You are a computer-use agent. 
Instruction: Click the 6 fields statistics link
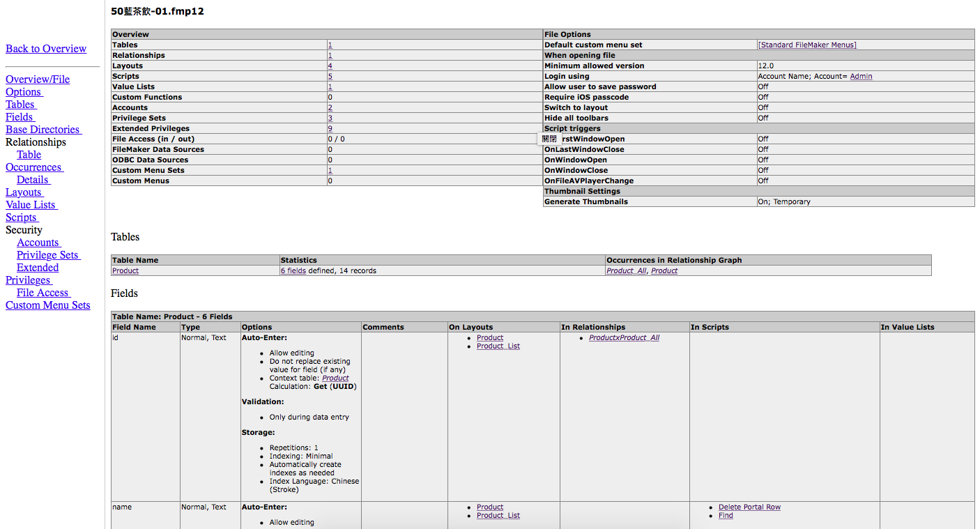[x=293, y=270]
